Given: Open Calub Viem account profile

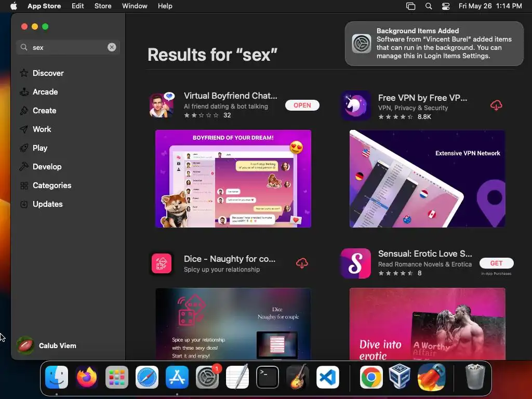Looking at the screenshot, I should pos(47,345).
